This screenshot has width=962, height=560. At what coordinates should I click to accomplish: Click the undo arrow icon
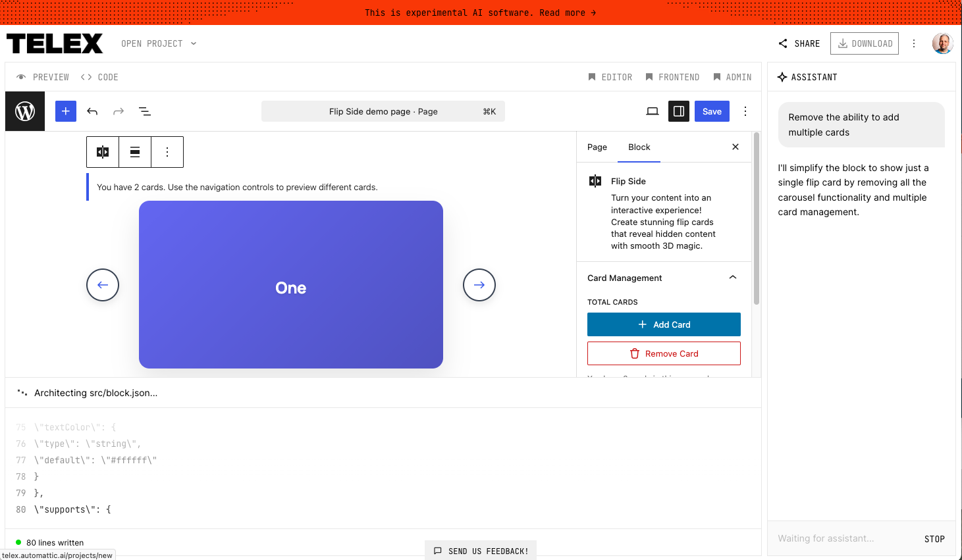click(92, 111)
